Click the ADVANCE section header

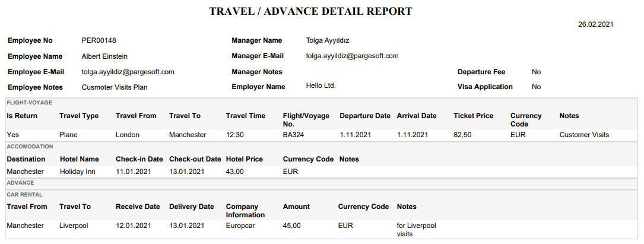click(20, 183)
